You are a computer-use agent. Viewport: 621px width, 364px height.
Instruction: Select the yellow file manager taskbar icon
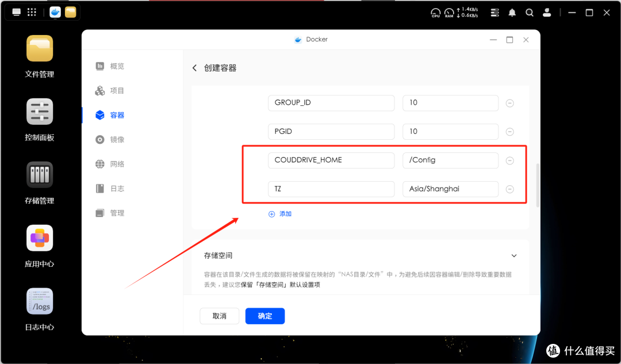(71, 12)
